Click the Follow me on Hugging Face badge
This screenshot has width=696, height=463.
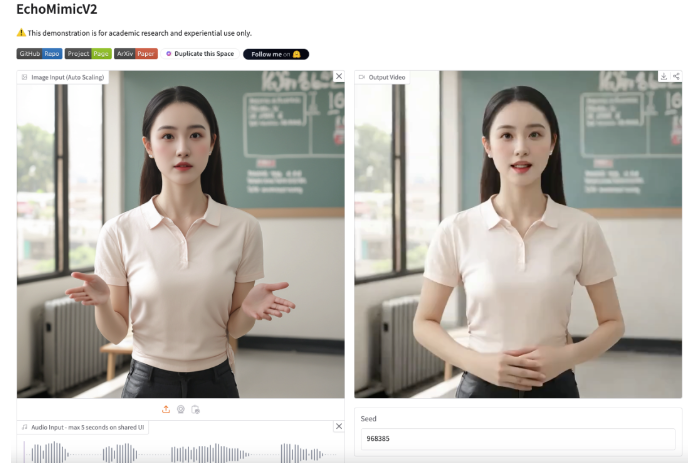pos(276,54)
